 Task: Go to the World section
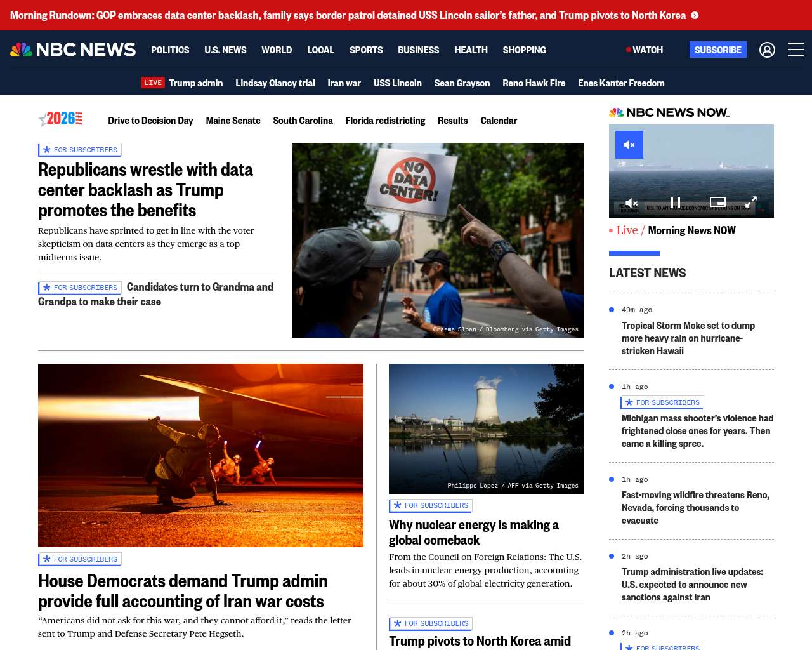coord(277,50)
